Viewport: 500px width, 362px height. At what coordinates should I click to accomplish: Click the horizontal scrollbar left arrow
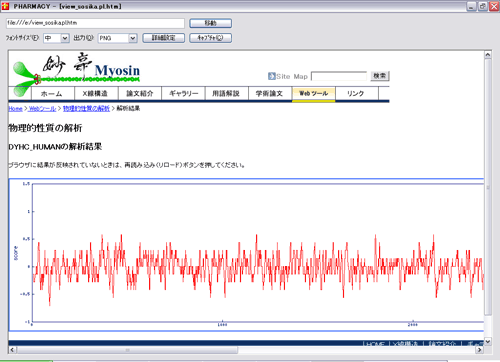12,350
